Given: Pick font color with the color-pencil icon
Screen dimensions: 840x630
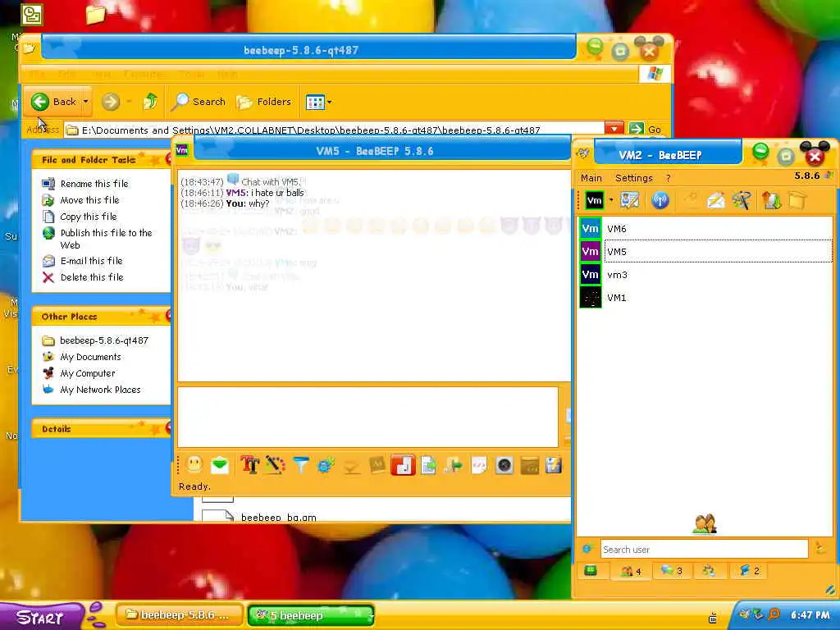Looking at the screenshot, I should [275, 464].
